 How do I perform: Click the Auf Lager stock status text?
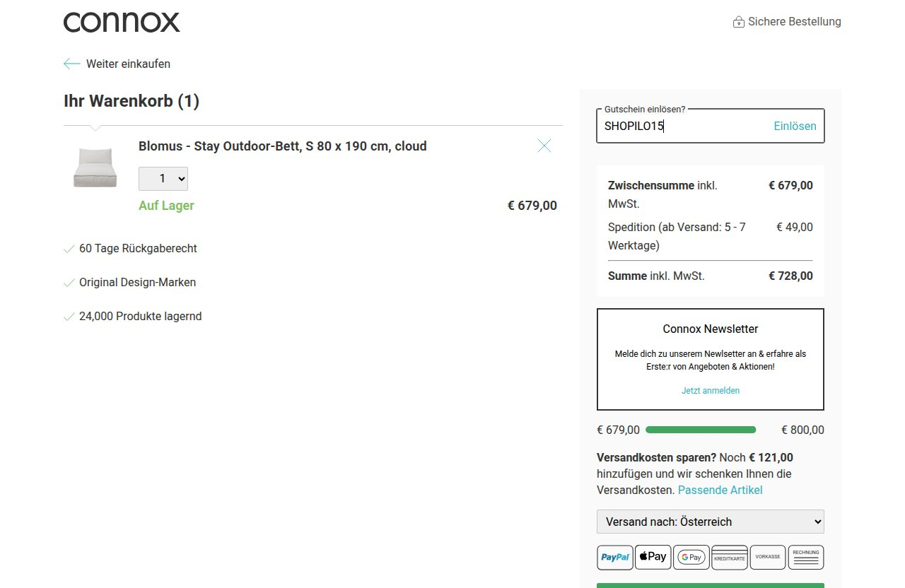(166, 206)
